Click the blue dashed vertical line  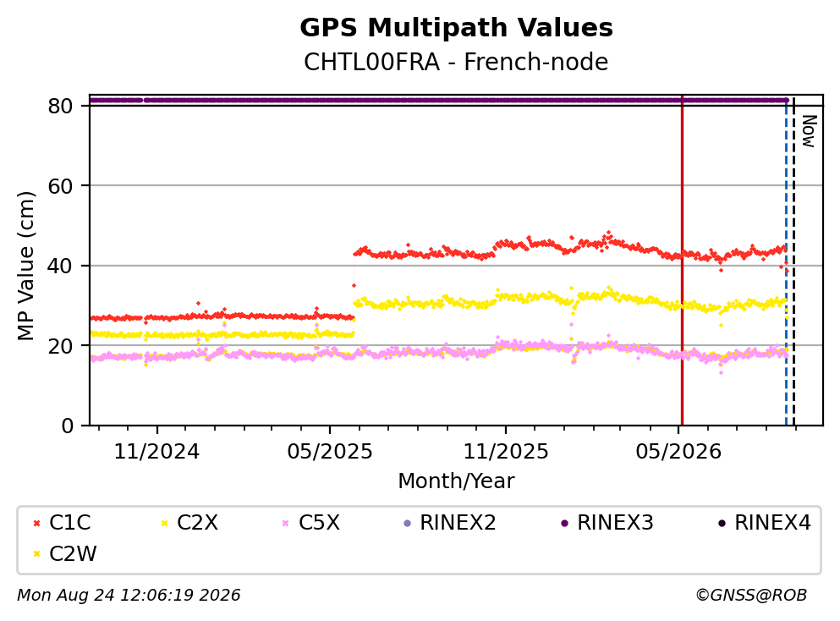pos(787,261)
